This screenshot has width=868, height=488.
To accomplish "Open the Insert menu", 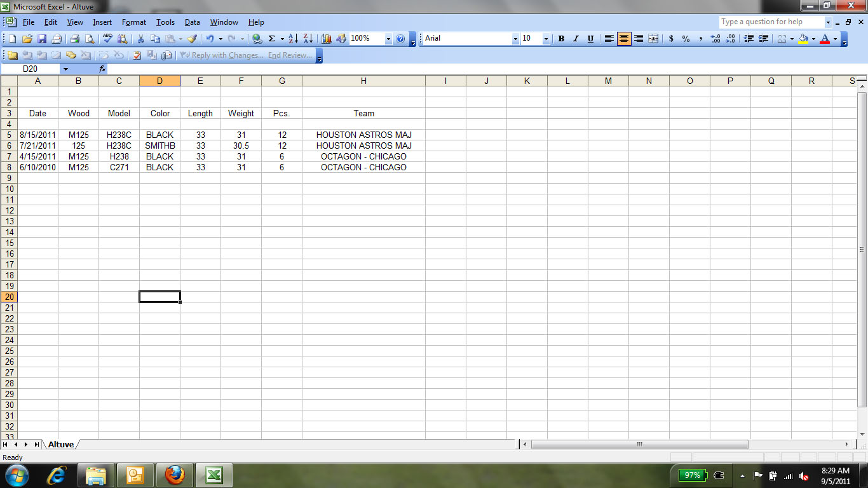I will tap(102, 22).
